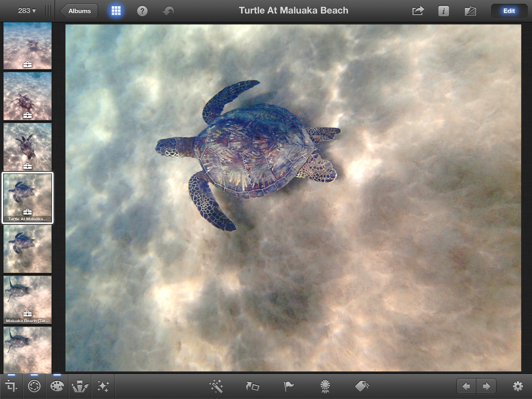The image size is (532, 399).
Task: Toggle the thumbnail grid view
Action: (x=116, y=11)
